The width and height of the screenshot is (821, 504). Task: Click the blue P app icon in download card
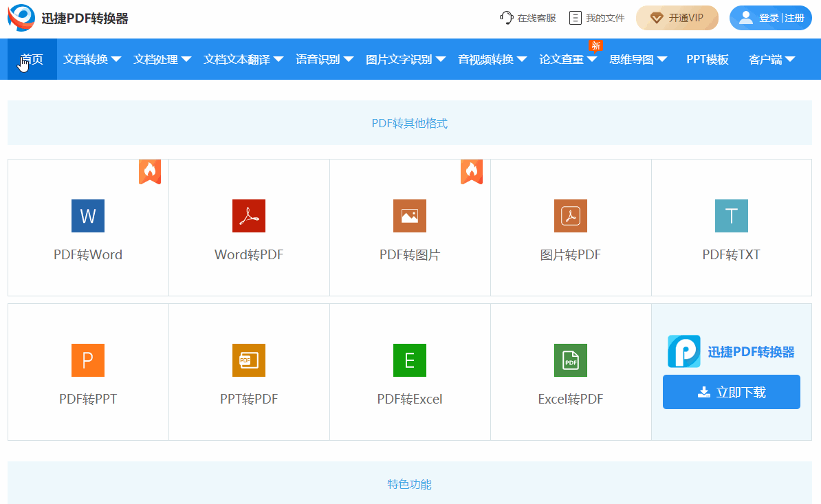point(683,351)
